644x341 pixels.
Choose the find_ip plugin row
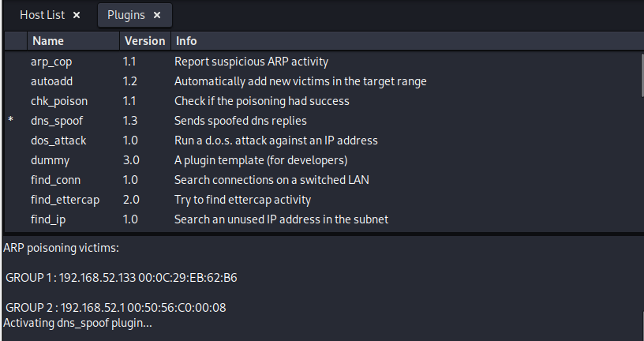(x=50, y=219)
